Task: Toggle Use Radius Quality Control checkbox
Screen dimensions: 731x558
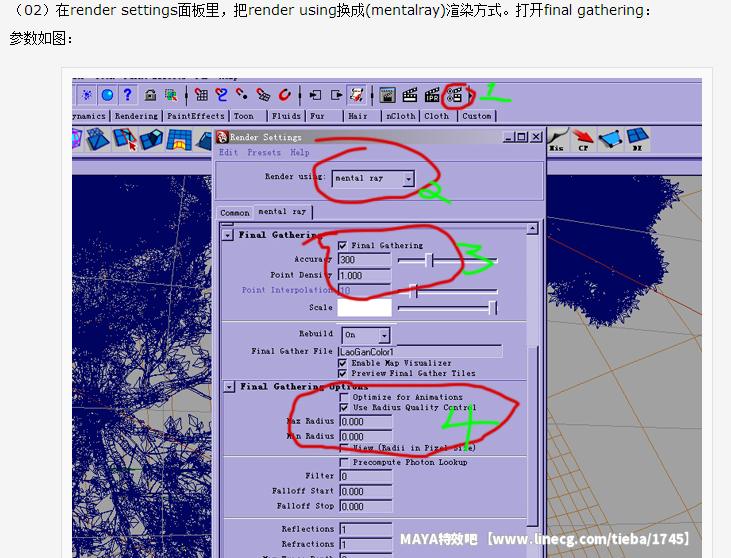Action: click(344, 408)
